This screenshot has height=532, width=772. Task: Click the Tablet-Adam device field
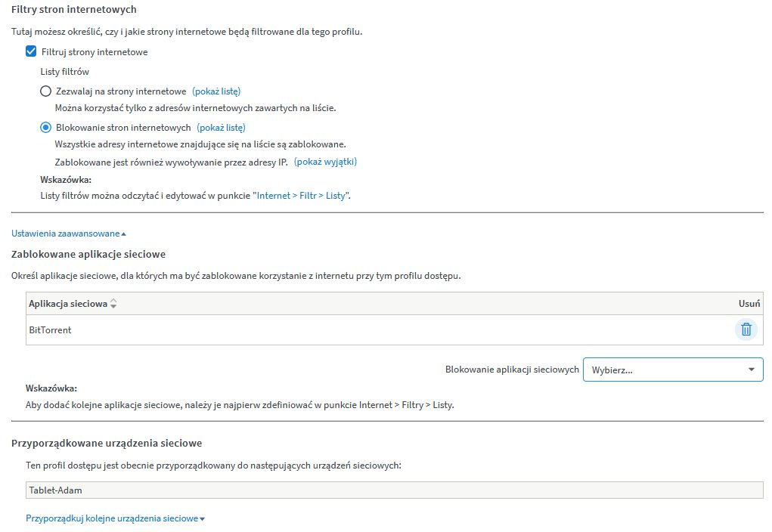click(394, 490)
